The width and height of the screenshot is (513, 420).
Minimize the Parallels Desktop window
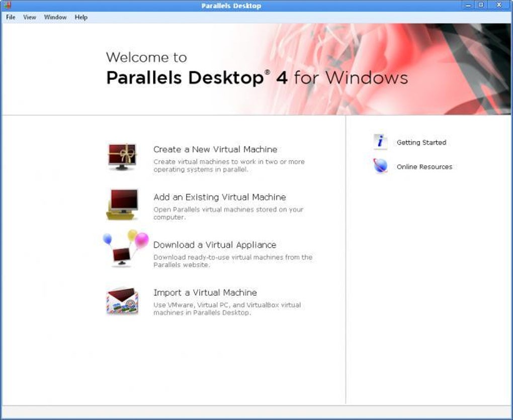coord(469,5)
